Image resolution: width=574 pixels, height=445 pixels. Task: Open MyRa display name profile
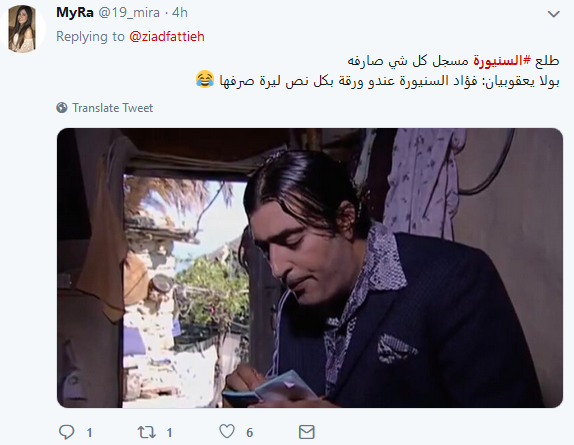point(75,12)
